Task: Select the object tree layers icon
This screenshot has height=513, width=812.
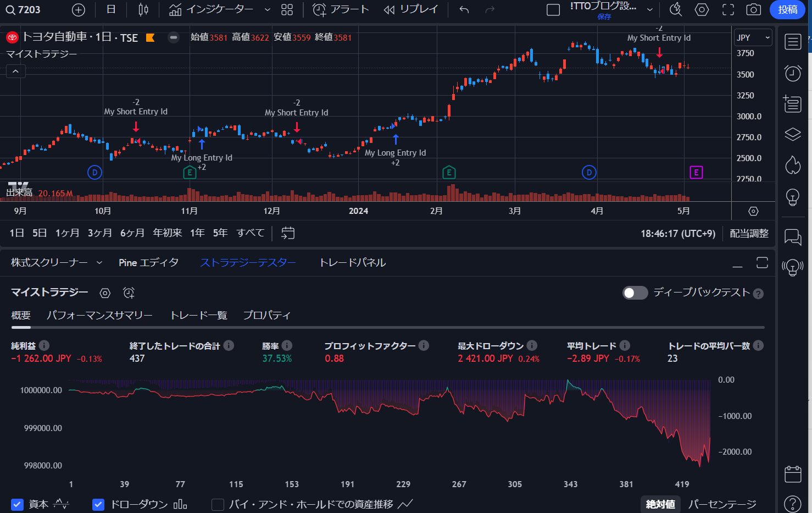Action: click(x=793, y=134)
